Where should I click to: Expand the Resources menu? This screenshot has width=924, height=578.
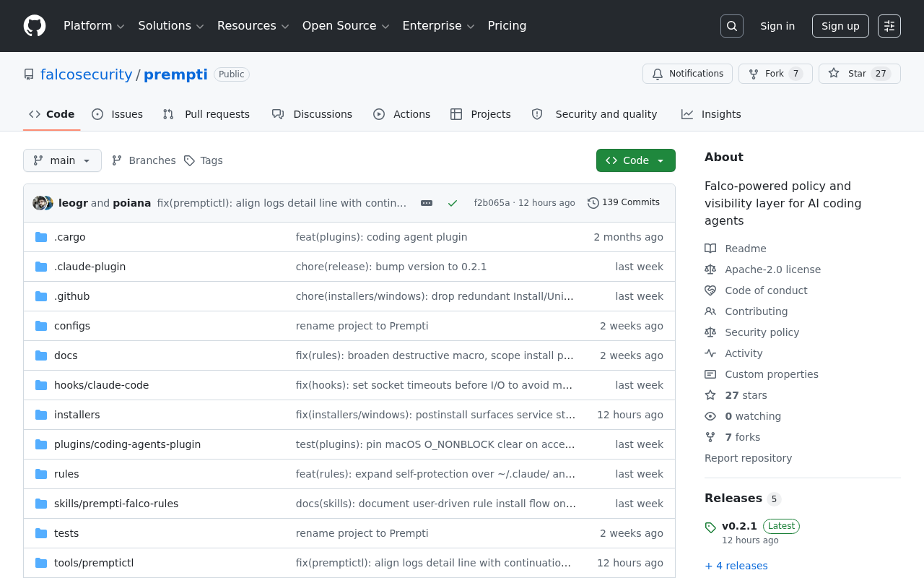(x=253, y=26)
